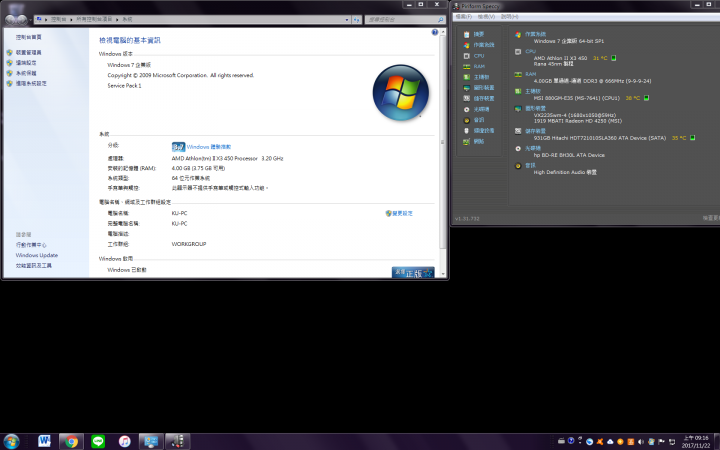Click 'WORKGROUP' value in System window
The image size is (720, 450).
[189, 244]
